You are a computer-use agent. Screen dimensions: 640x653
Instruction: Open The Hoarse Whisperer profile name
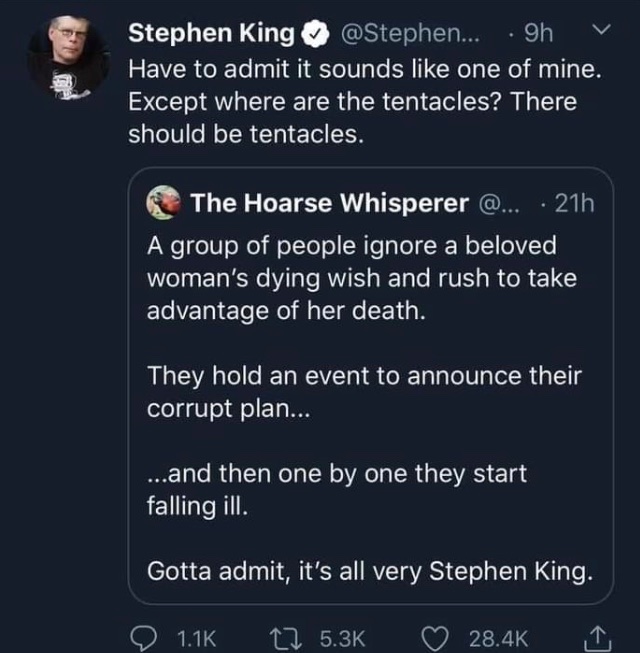[x=329, y=204]
